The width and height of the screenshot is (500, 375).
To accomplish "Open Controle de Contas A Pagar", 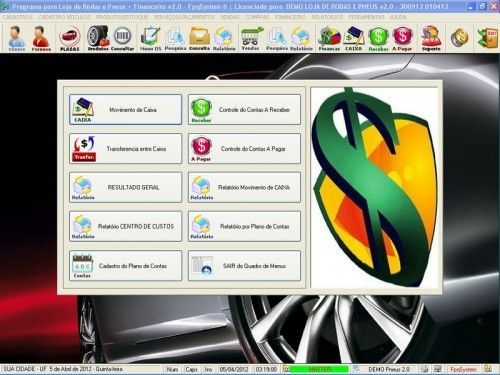I will 244,149.
